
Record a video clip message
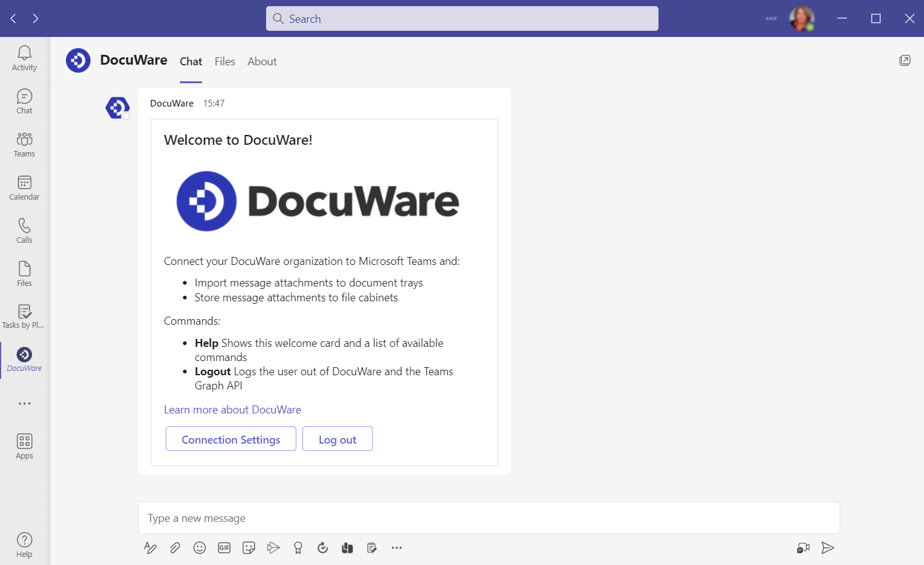tap(803, 548)
